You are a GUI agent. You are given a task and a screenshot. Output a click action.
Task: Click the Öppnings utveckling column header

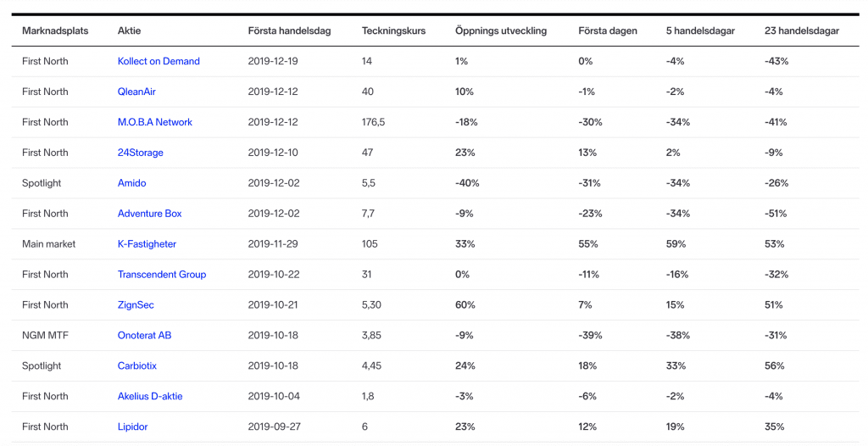(x=501, y=31)
